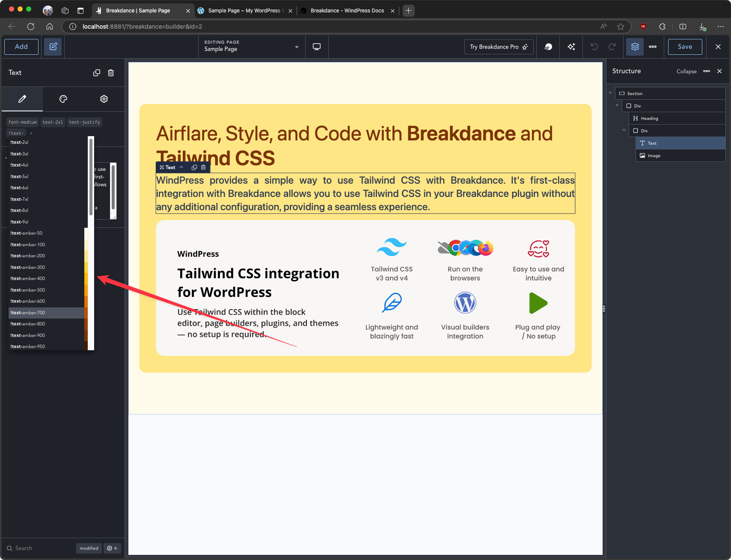Toggle the split screen sidebar in browser

click(683, 27)
